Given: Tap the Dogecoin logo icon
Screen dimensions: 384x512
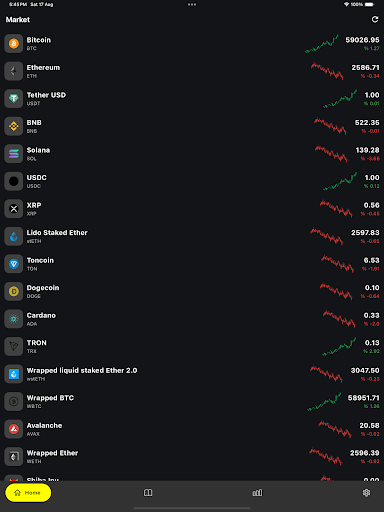Looking at the screenshot, I should coord(14,291).
